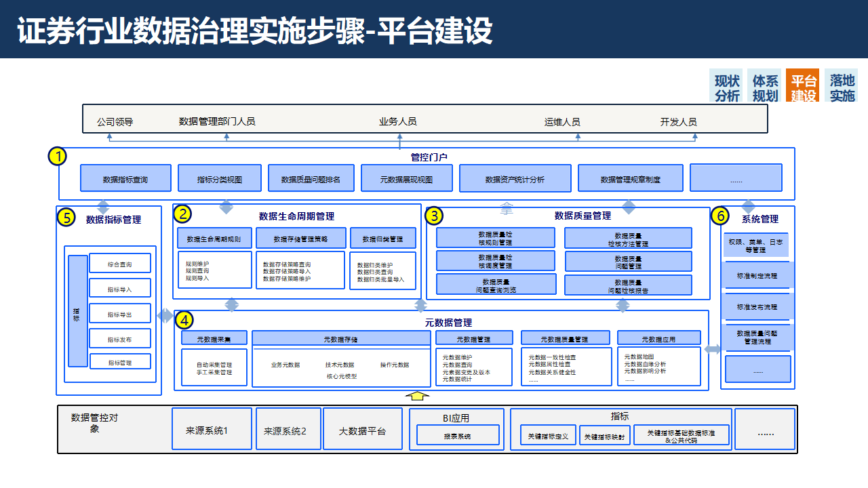The image size is (868, 488).
Task: Select the 数据质量检核调度管理 box
Action: click(496, 261)
